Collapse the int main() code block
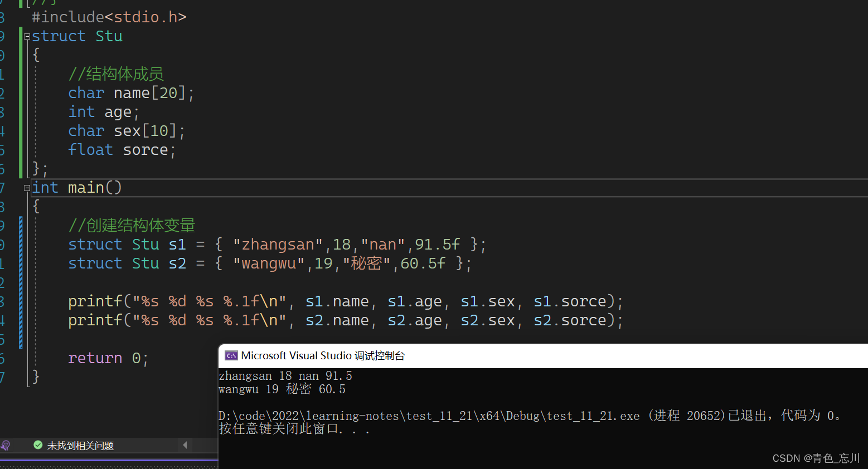Screen dimensions: 868x469 (26, 188)
